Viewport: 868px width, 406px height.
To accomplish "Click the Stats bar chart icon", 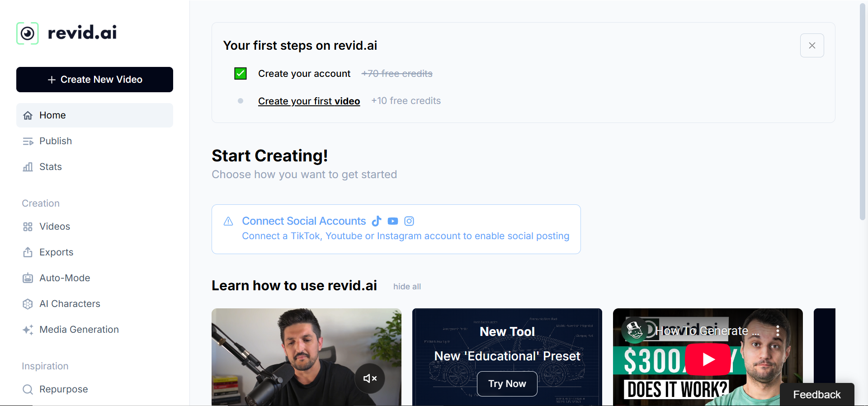I will pos(28,167).
